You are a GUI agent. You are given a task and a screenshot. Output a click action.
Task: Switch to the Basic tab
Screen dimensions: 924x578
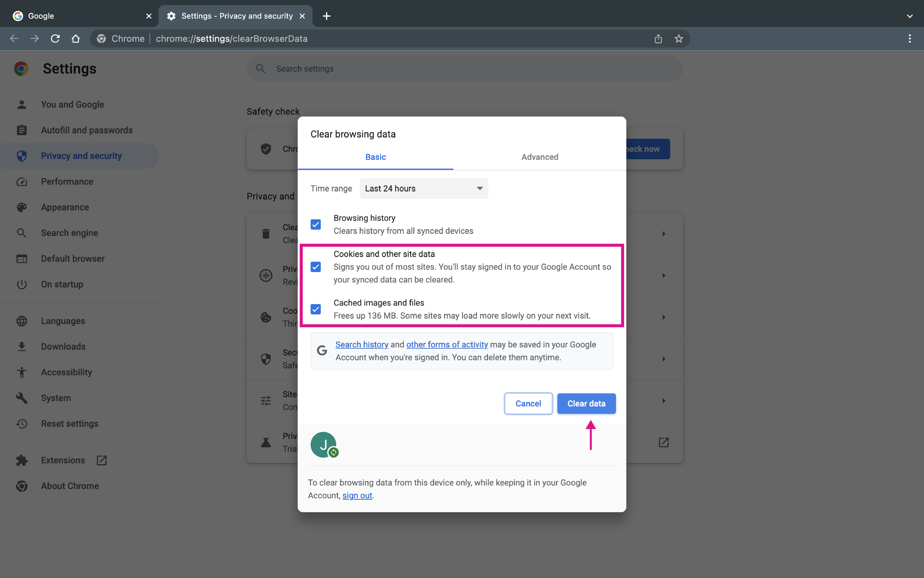(x=376, y=157)
